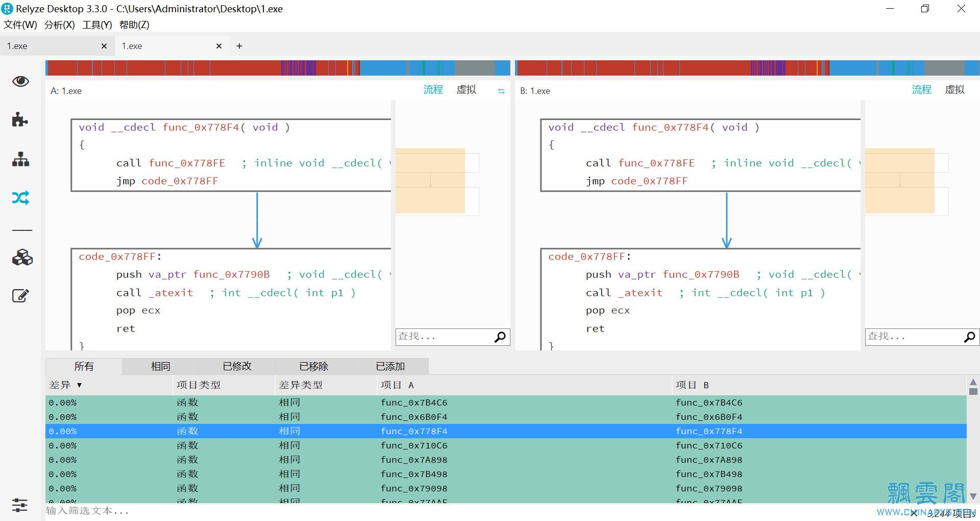Select the 相同 filter tab
This screenshot has width=980, height=521.
[x=160, y=366]
